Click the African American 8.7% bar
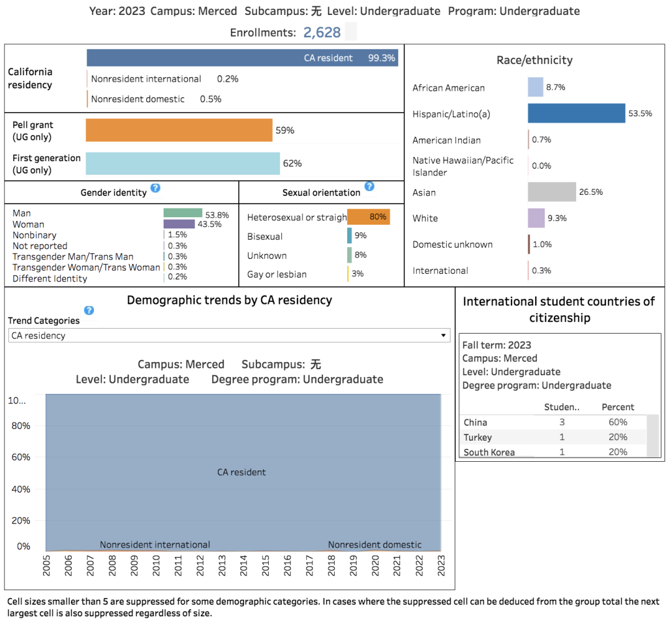The image size is (672, 628). 536,87
